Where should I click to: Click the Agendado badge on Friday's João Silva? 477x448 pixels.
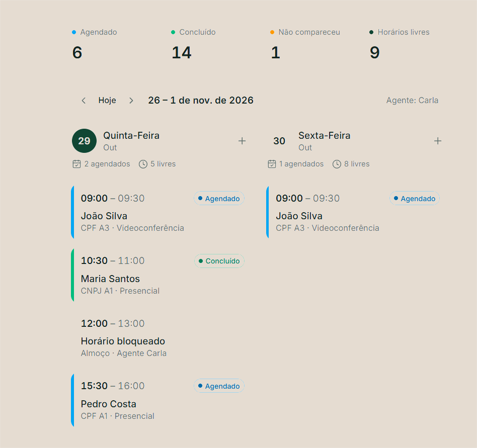(415, 199)
